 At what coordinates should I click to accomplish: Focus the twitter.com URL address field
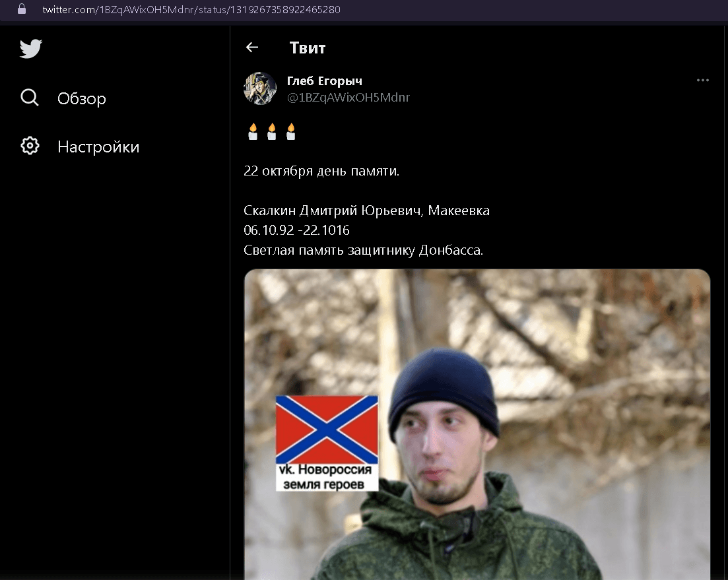pos(191,10)
